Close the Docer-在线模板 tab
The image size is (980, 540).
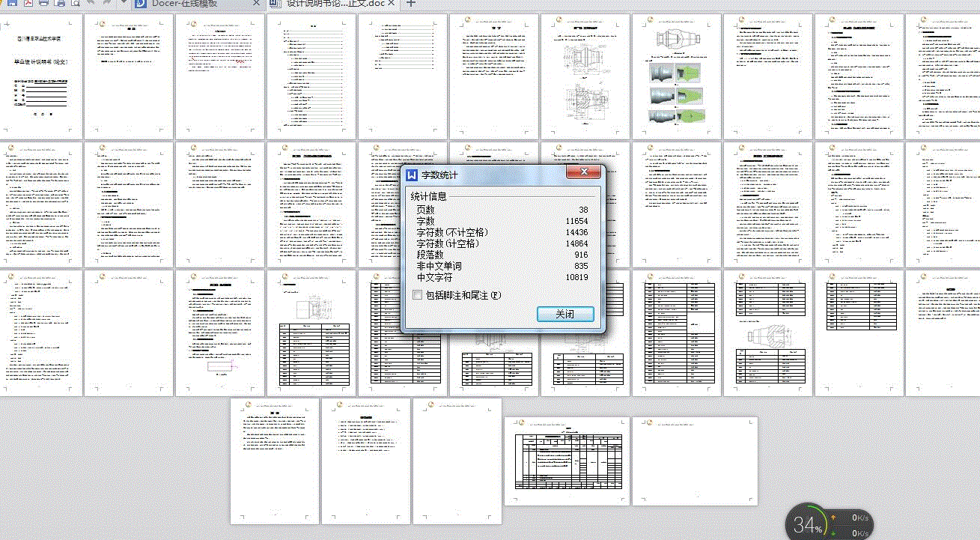coord(256,4)
